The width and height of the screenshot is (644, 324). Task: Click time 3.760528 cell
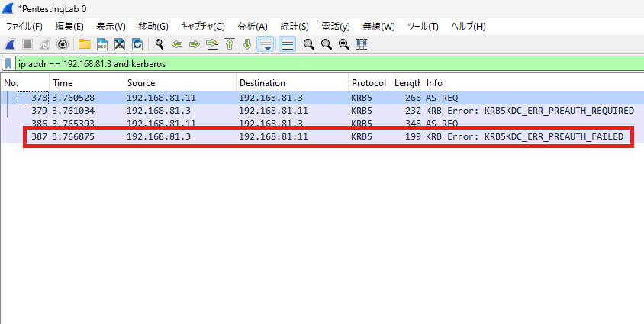pos(73,98)
